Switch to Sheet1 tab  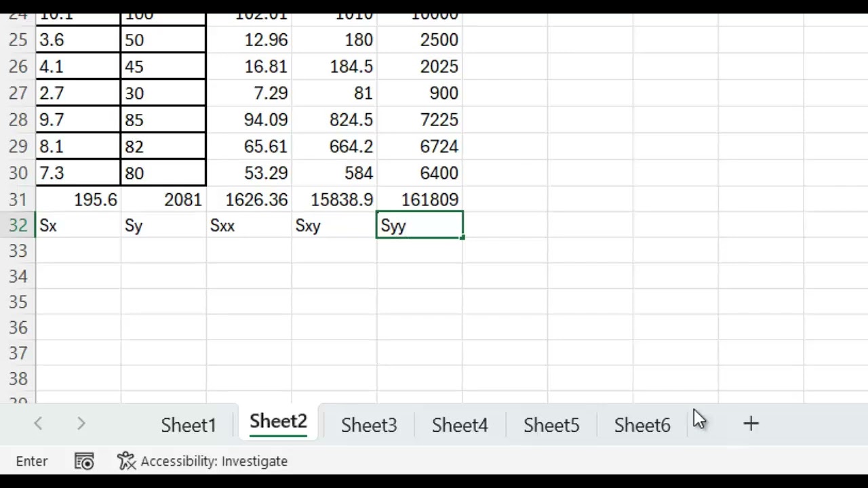pos(189,425)
